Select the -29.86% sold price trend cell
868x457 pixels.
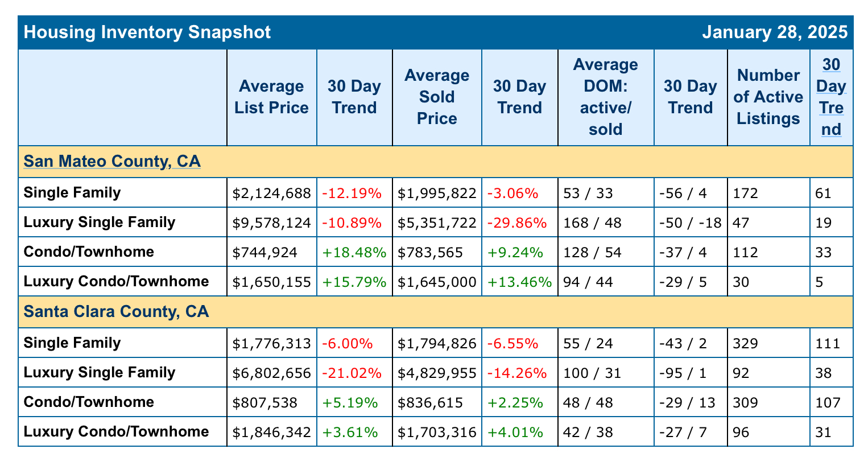point(517,223)
